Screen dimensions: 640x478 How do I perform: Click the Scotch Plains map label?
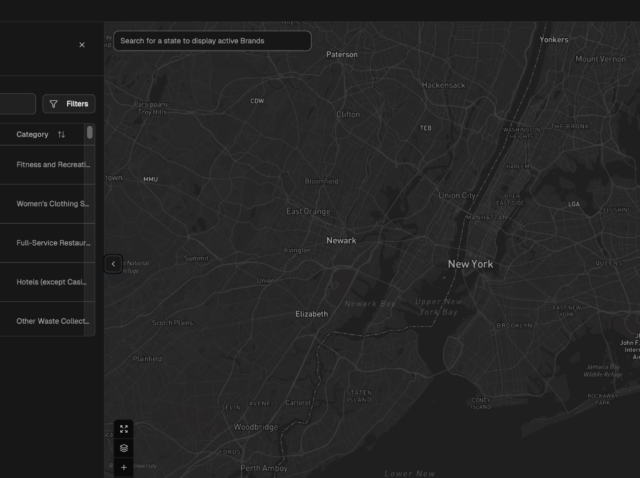click(172, 322)
